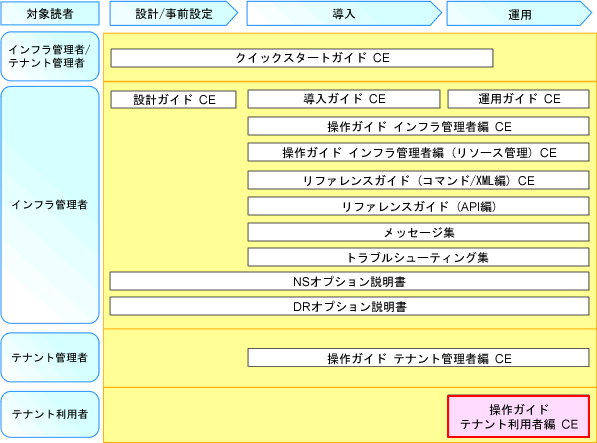Click リファレンスガイド(コマンド/XML編) CE box
The height and width of the screenshot is (443, 597).
(418, 180)
